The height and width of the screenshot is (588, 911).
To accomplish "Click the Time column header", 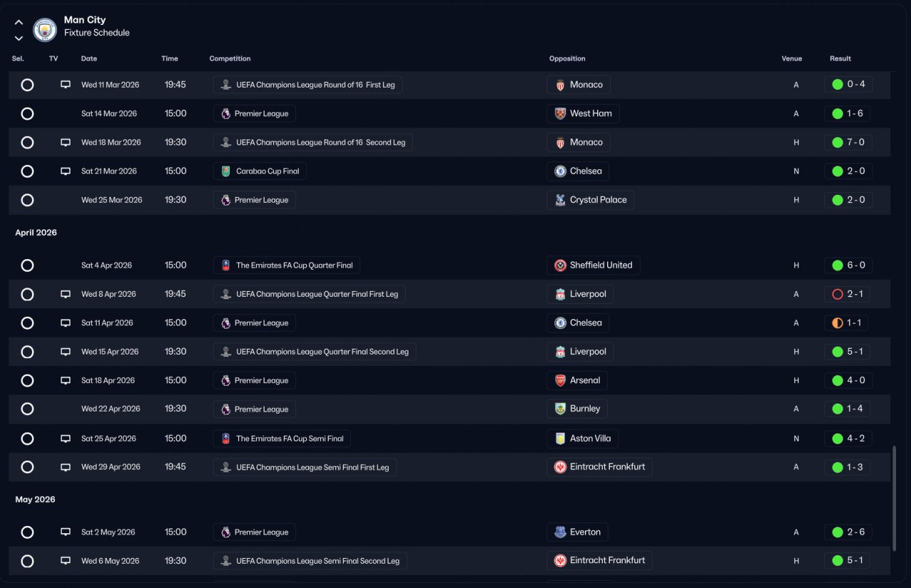I will 169,58.
